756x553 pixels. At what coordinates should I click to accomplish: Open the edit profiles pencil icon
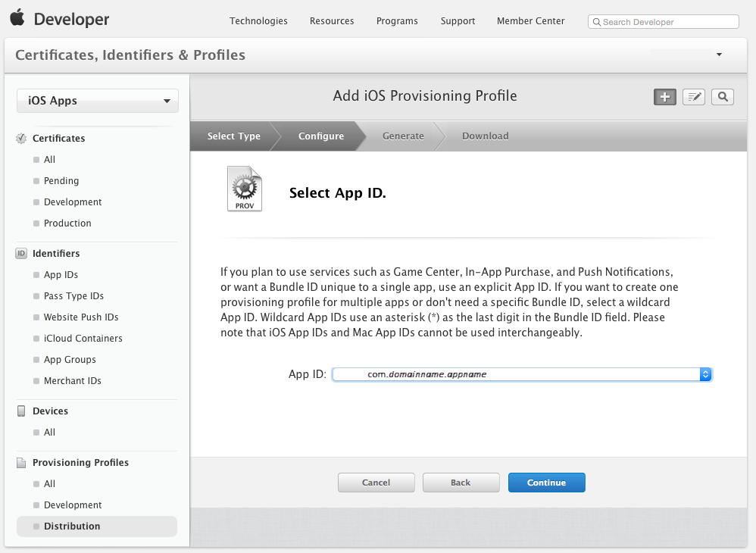693,96
